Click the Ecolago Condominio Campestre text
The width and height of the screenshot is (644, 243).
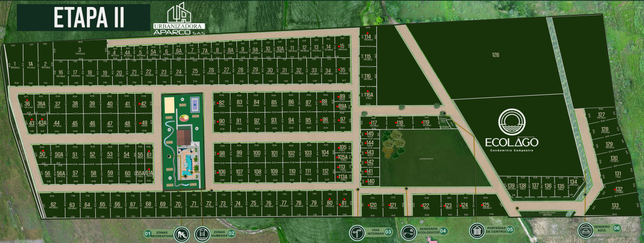[511, 144]
